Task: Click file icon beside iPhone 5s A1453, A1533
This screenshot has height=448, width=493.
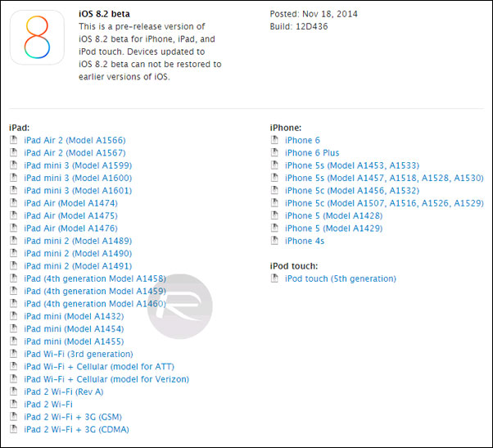Action: point(274,165)
